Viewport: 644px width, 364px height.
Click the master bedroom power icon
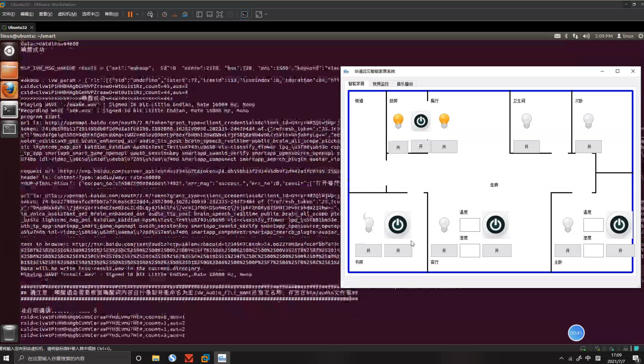619,225
